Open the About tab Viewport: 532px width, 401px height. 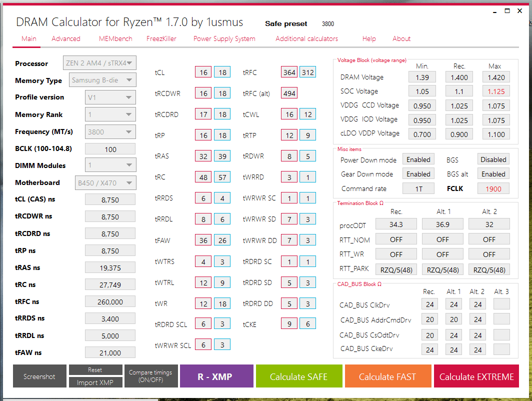coord(401,38)
